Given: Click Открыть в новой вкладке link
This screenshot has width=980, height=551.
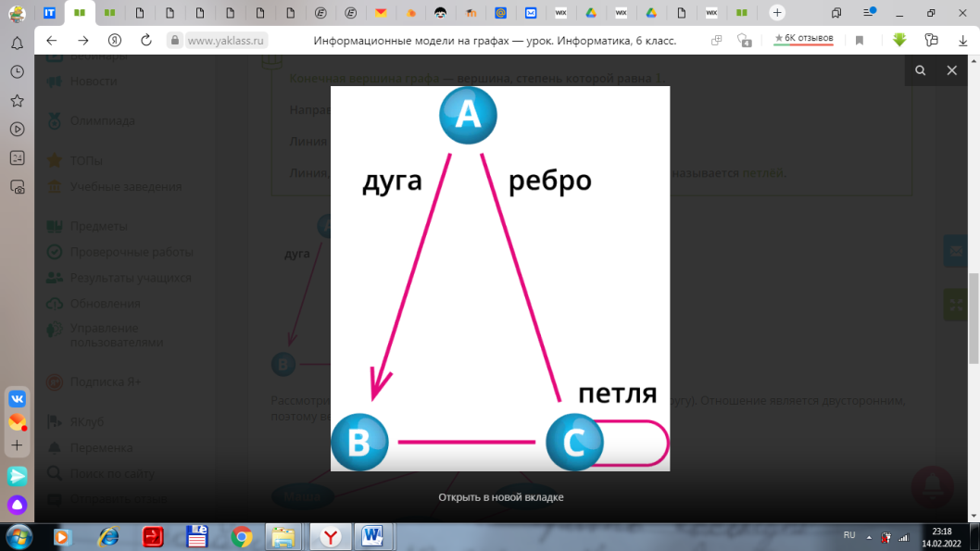Looking at the screenshot, I should pyautogui.click(x=500, y=497).
